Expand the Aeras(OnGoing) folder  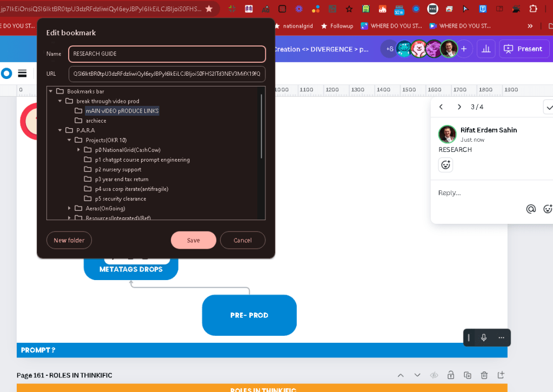[x=69, y=209]
